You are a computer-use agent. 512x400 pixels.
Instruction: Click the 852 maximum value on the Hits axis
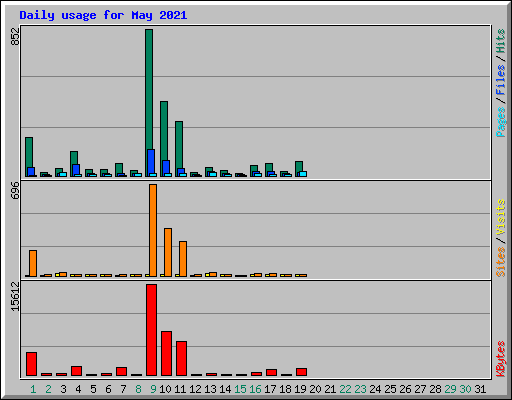point(15,36)
